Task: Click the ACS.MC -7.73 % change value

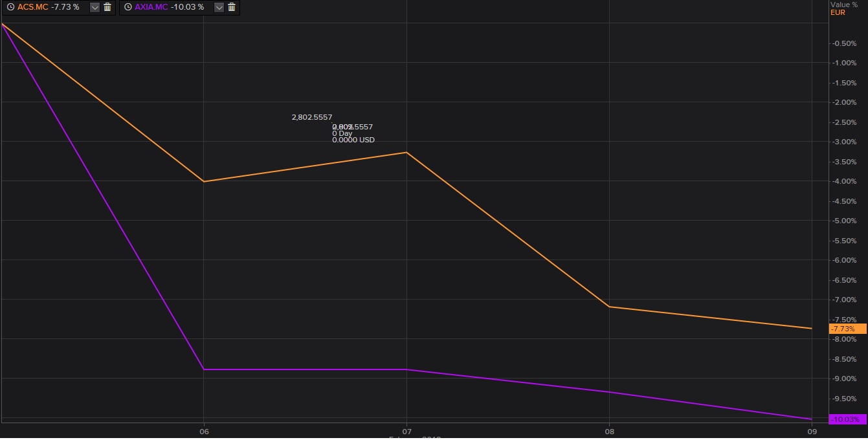Action: (x=65, y=7)
